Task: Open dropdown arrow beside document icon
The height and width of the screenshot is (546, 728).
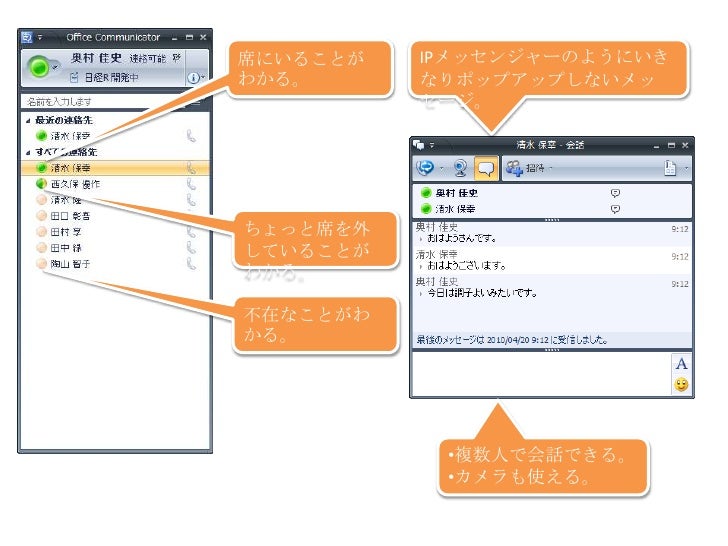Action: [x=686, y=168]
